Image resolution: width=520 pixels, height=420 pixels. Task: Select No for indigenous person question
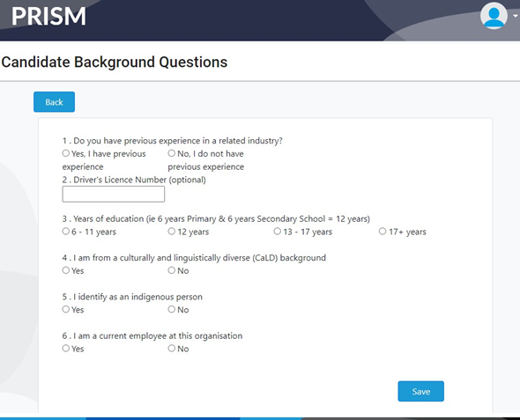pyautogui.click(x=172, y=310)
